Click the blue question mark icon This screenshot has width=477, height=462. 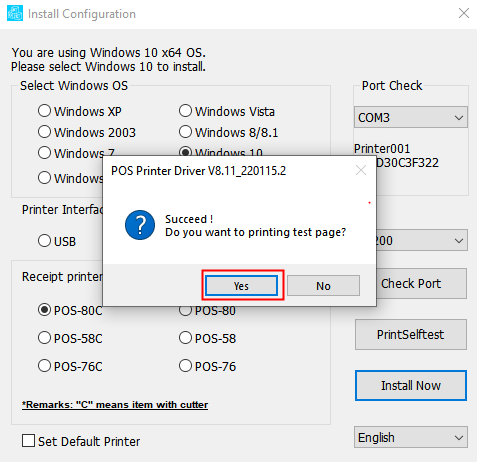pyautogui.click(x=140, y=225)
